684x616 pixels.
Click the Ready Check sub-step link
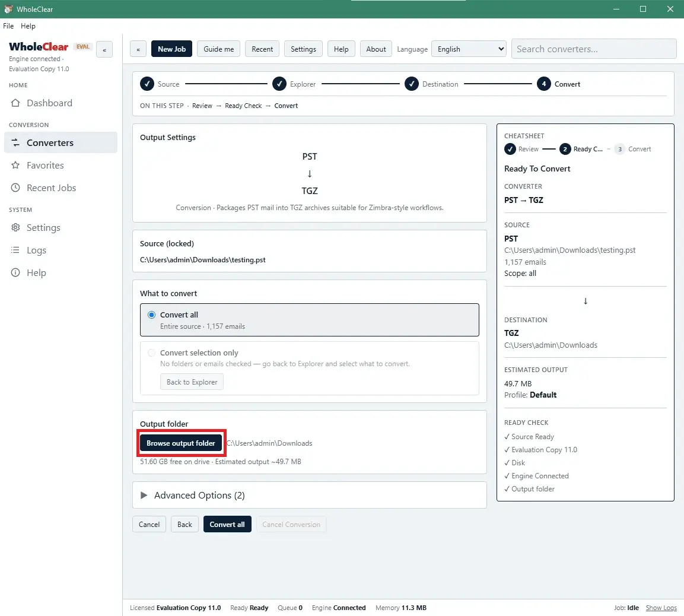tap(243, 106)
